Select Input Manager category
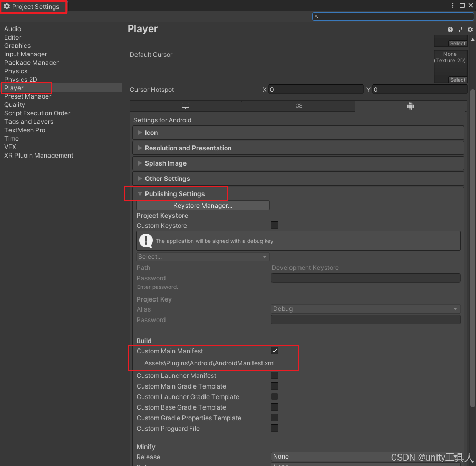 tap(25, 54)
